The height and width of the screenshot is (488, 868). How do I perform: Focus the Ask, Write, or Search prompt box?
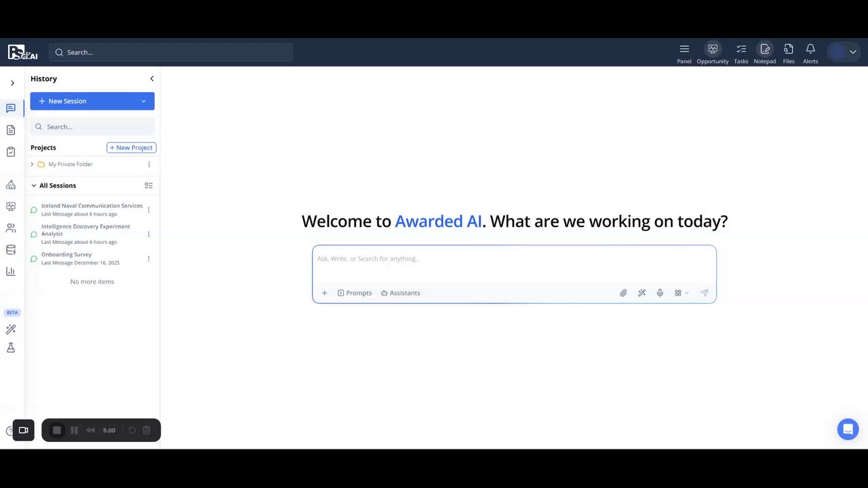pyautogui.click(x=514, y=259)
